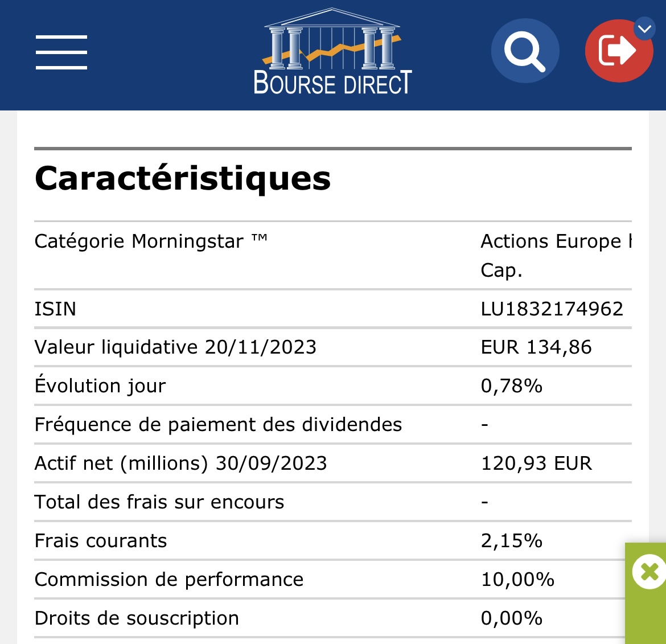The image size is (666, 644).
Task: Select the Frais courants 2,15% value
Action: (511, 541)
